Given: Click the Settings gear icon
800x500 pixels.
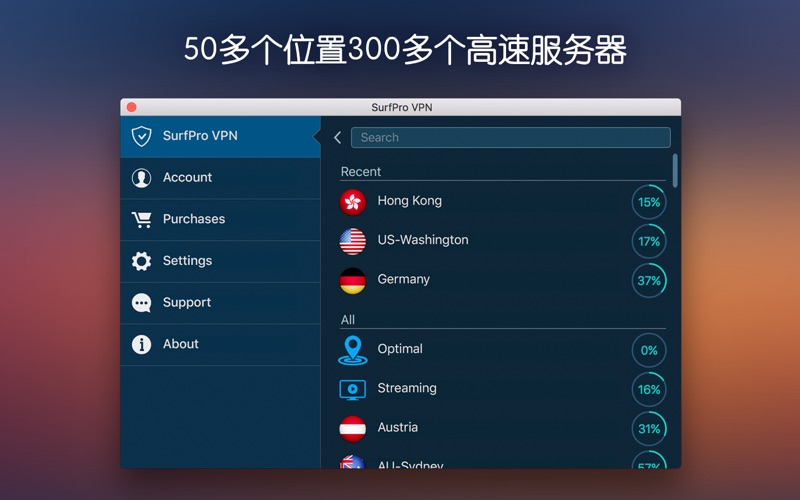Looking at the screenshot, I should click(x=141, y=261).
